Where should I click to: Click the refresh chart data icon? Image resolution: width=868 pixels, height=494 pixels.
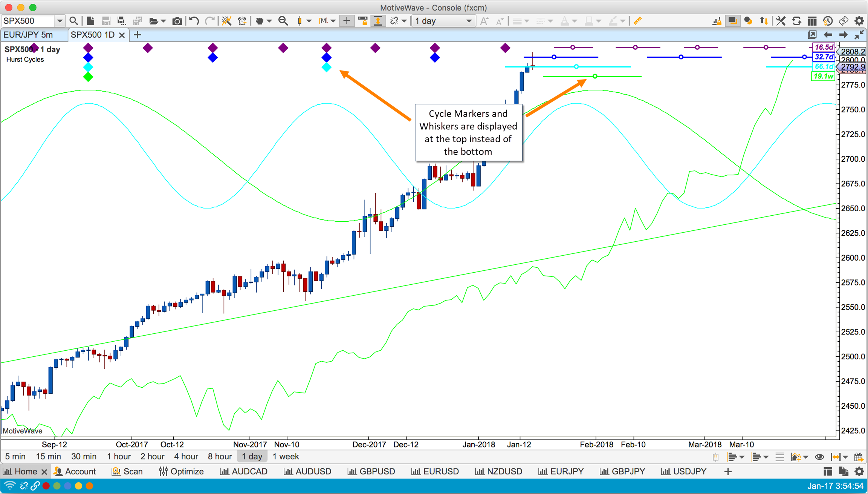point(796,21)
